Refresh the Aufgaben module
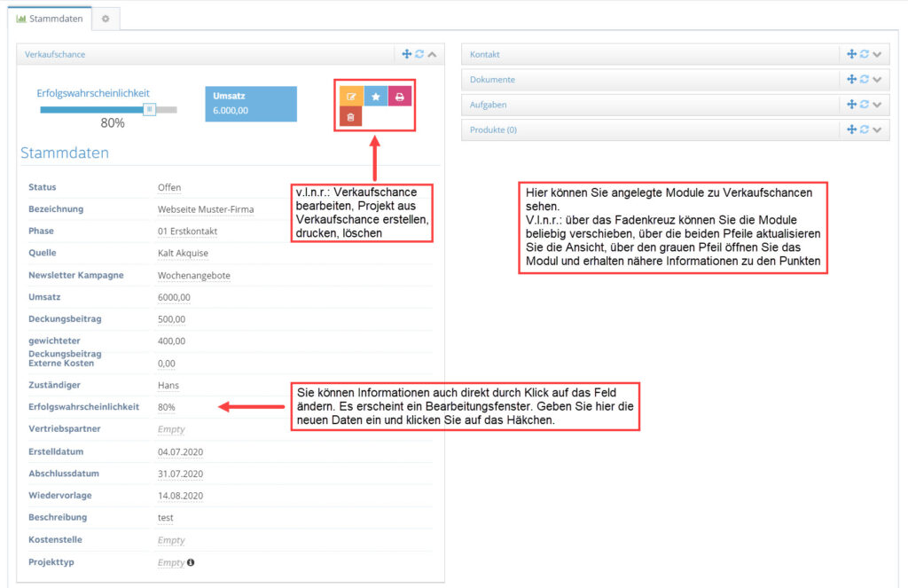The height and width of the screenshot is (588, 908). (864, 105)
